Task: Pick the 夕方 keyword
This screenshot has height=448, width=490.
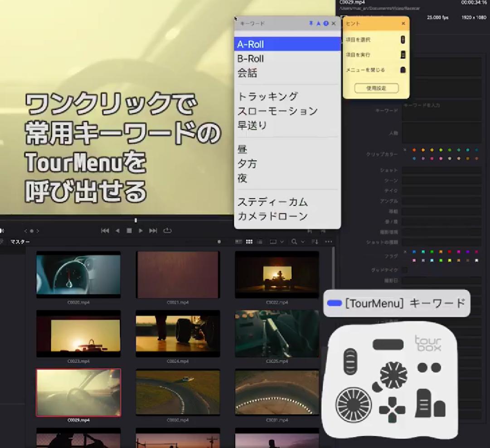Action: click(287, 164)
